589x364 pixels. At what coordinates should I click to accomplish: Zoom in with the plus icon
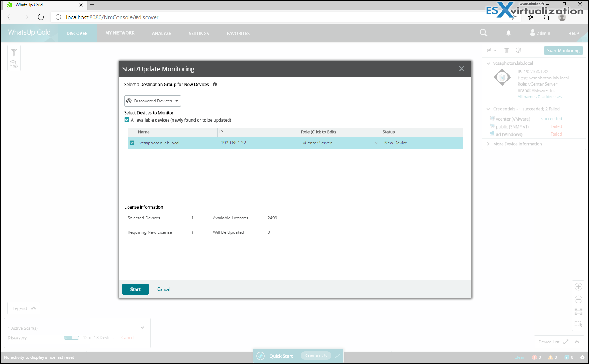coord(579,287)
